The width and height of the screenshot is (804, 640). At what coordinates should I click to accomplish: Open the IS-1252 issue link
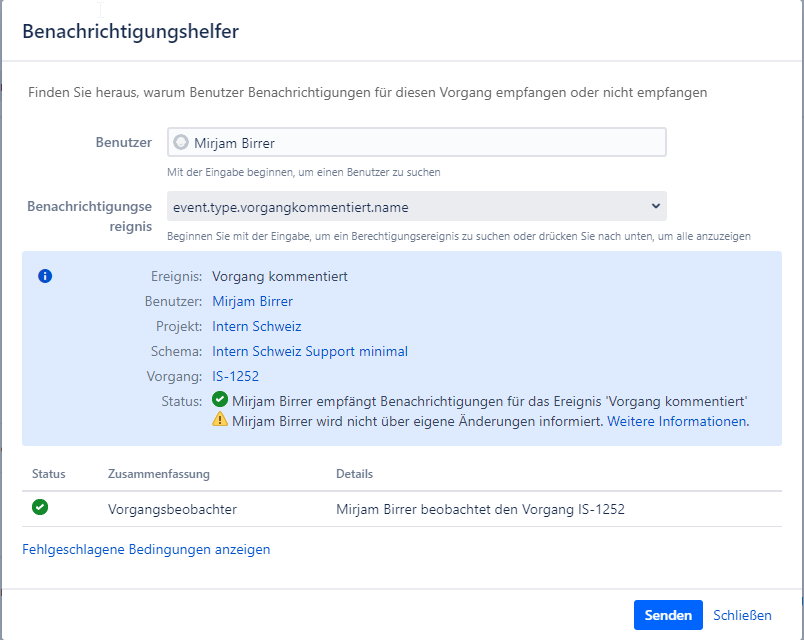pos(235,376)
